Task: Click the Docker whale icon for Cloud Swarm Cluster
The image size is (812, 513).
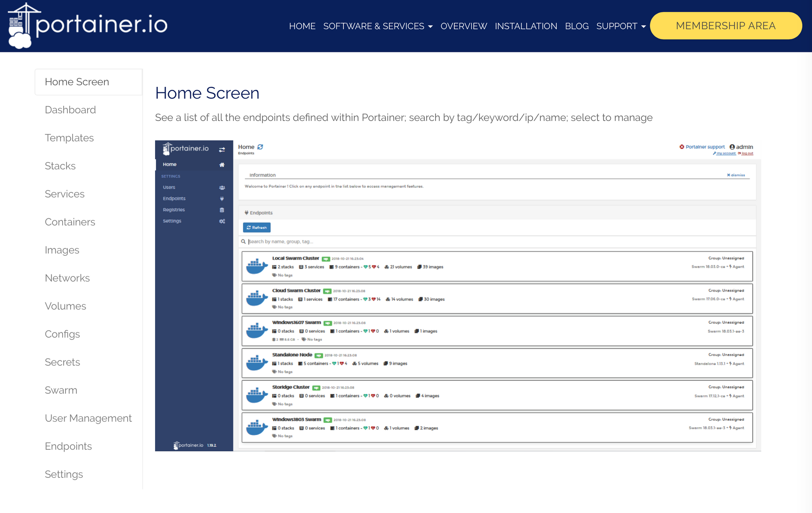Action: point(257,298)
